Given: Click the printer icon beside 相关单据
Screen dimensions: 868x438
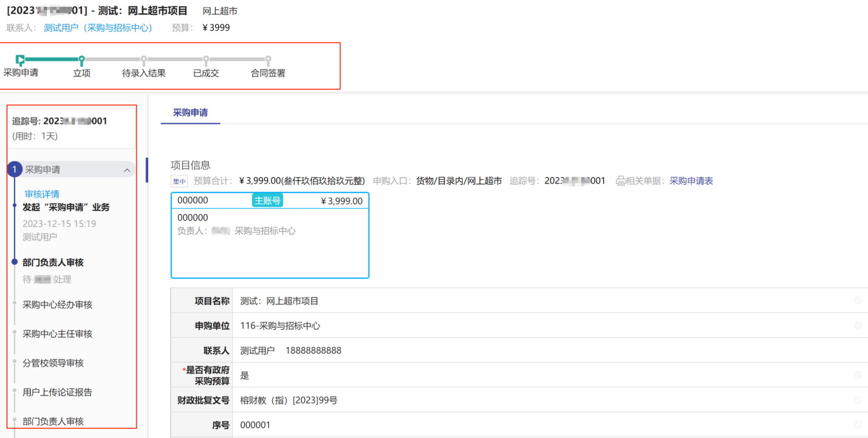Looking at the screenshot, I should (620, 181).
